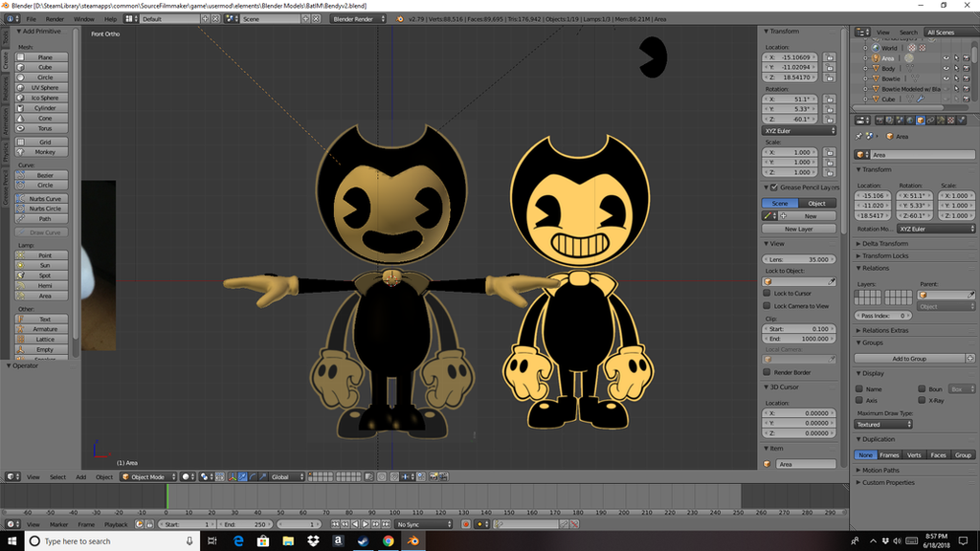980x551 pixels.
Task: Open the Windows Start menu
Action: [11, 541]
